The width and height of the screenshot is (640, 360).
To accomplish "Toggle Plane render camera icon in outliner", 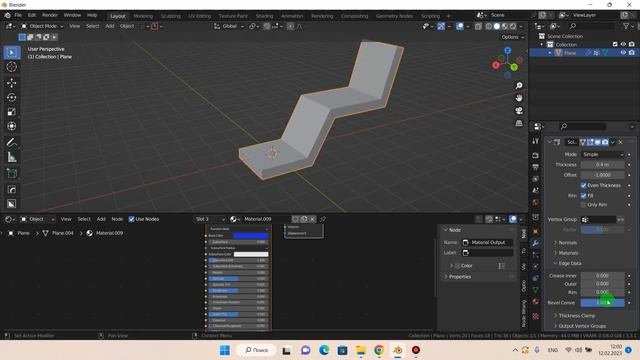I will 631,53.
